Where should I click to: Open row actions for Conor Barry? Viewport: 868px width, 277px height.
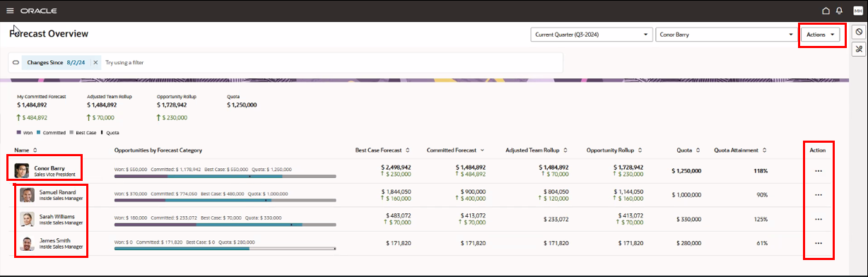(x=819, y=171)
